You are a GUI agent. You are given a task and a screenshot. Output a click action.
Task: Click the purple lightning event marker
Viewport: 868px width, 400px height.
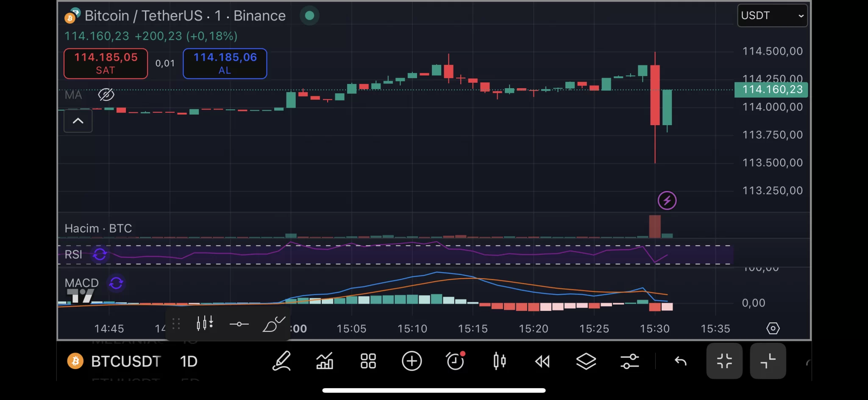(x=667, y=201)
